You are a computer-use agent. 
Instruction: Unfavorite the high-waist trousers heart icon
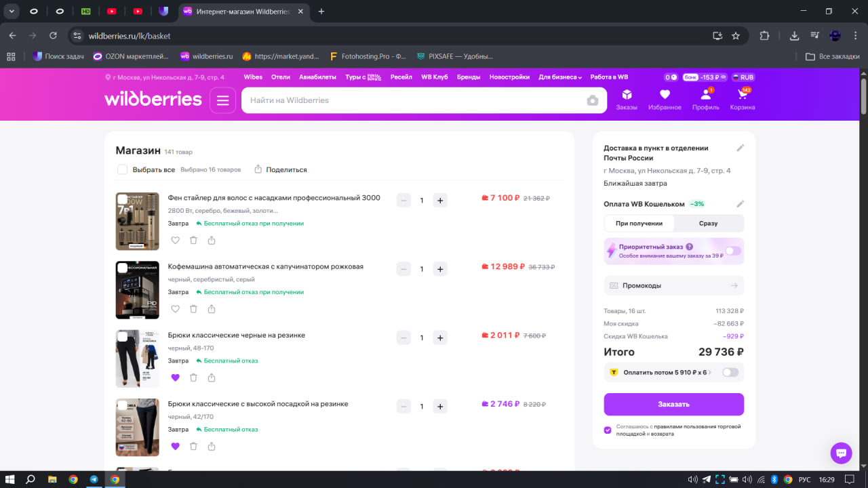[x=175, y=446]
